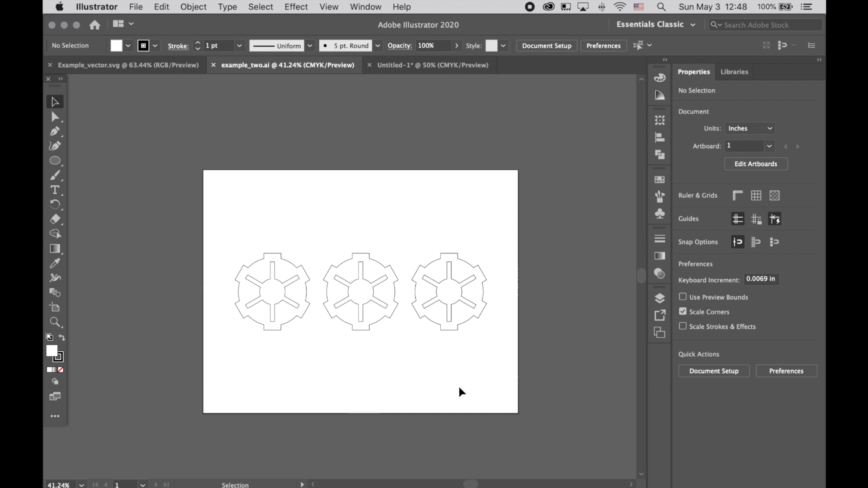Image resolution: width=868 pixels, height=488 pixels.
Task: Open the Uniform width profile dropdown
Action: coord(310,45)
